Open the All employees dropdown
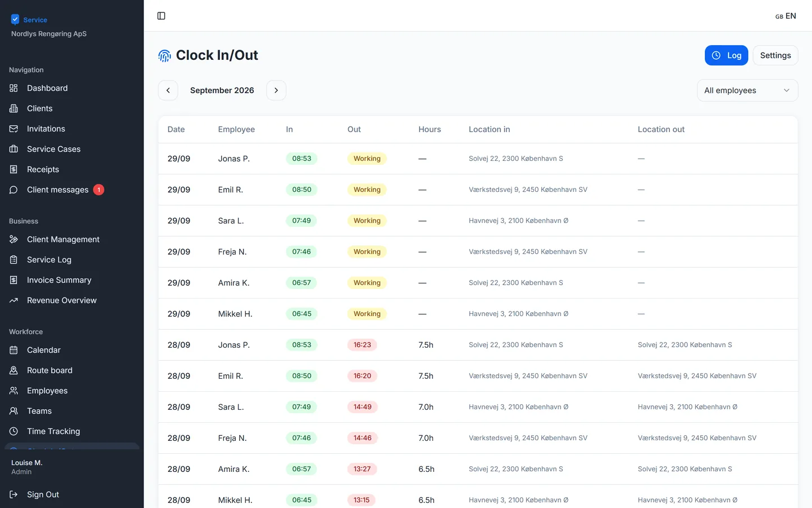This screenshot has width=812, height=508. [747, 90]
